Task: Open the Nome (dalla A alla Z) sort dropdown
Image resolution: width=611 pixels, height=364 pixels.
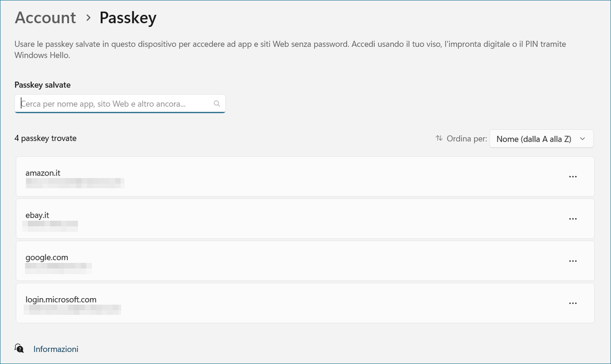Action: [x=541, y=139]
